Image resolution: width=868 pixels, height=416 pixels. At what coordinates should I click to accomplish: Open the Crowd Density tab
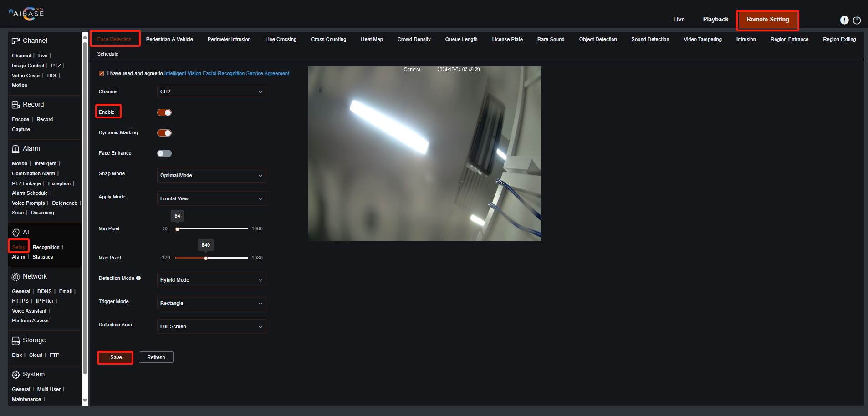[x=414, y=39]
